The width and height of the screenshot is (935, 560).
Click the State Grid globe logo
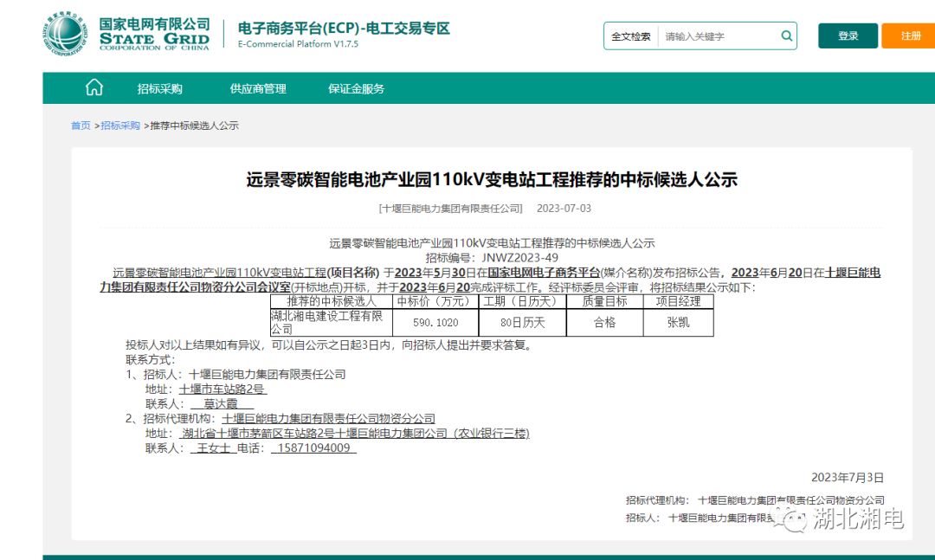(x=65, y=34)
